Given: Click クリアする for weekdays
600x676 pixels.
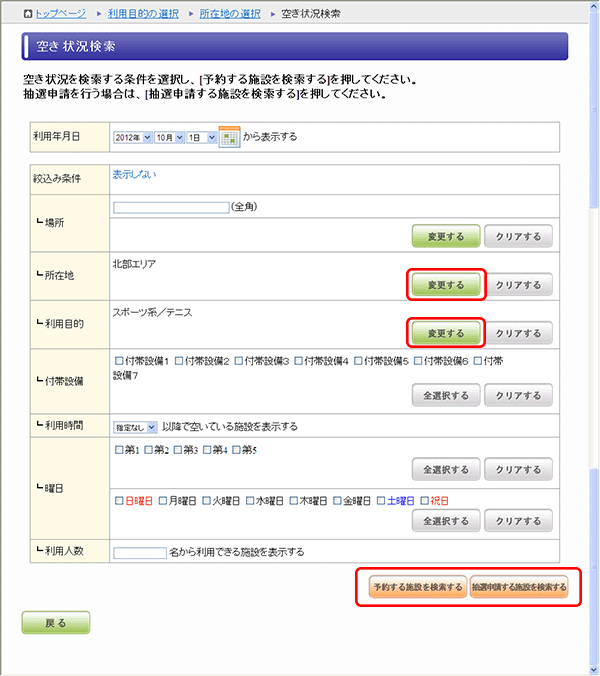Looking at the screenshot, I should tap(518, 520).
